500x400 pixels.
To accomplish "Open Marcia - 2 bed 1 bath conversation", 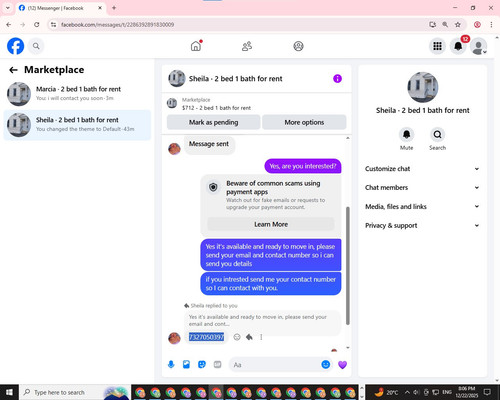I will [77, 93].
